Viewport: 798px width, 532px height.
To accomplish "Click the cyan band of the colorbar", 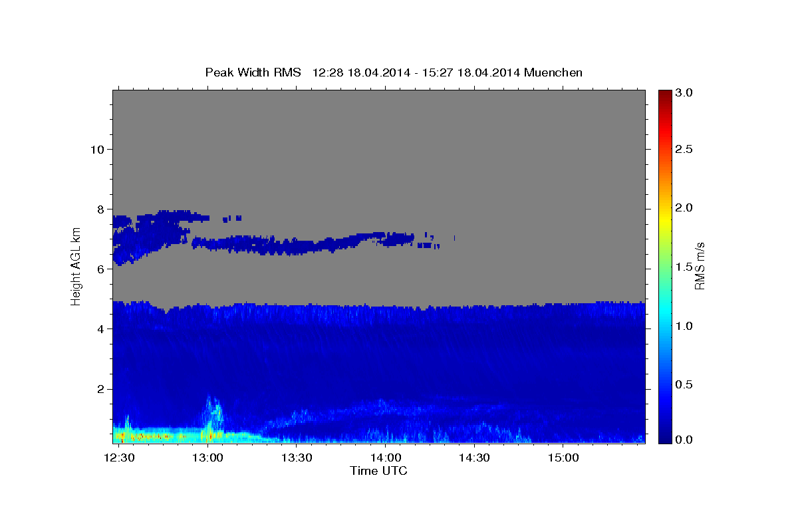I will (x=664, y=311).
